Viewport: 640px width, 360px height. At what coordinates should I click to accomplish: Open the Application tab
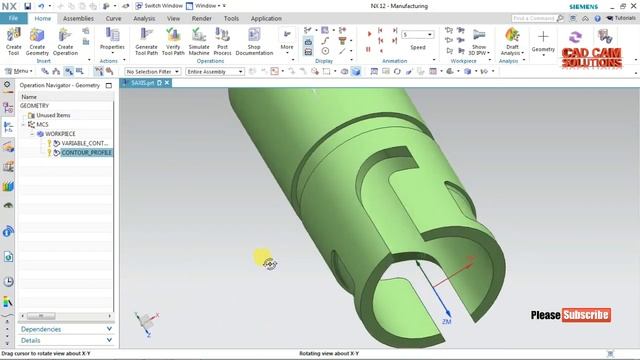[266, 18]
